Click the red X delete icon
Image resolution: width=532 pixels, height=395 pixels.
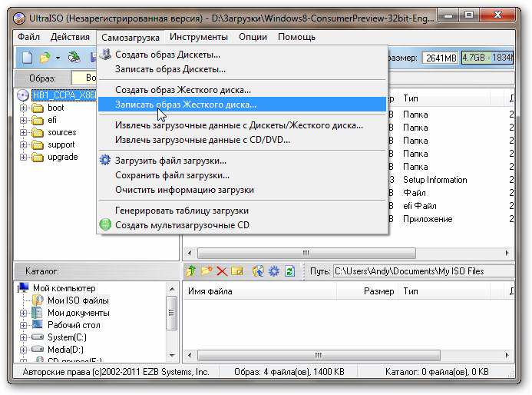pyautogui.click(x=221, y=271)
